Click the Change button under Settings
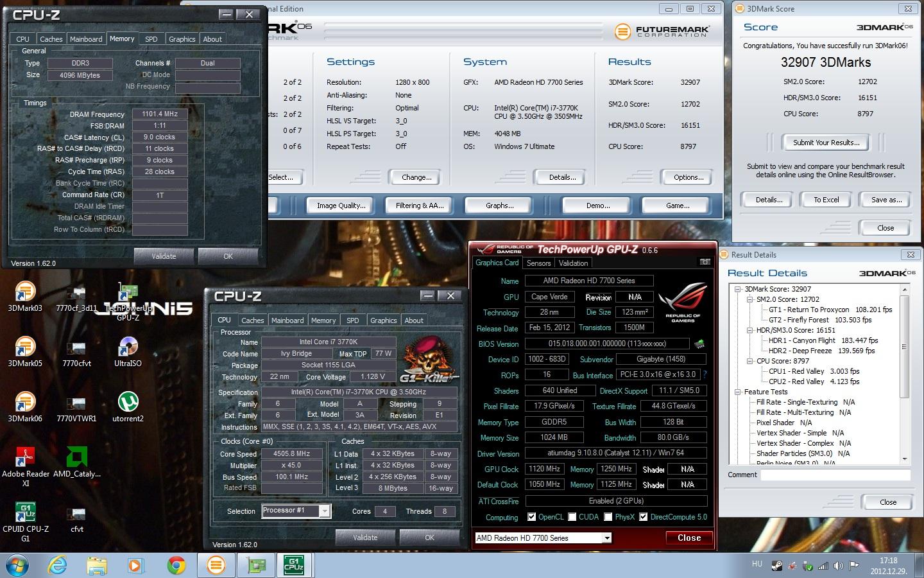This screenshot has width=924, height=578. (416, 177)
